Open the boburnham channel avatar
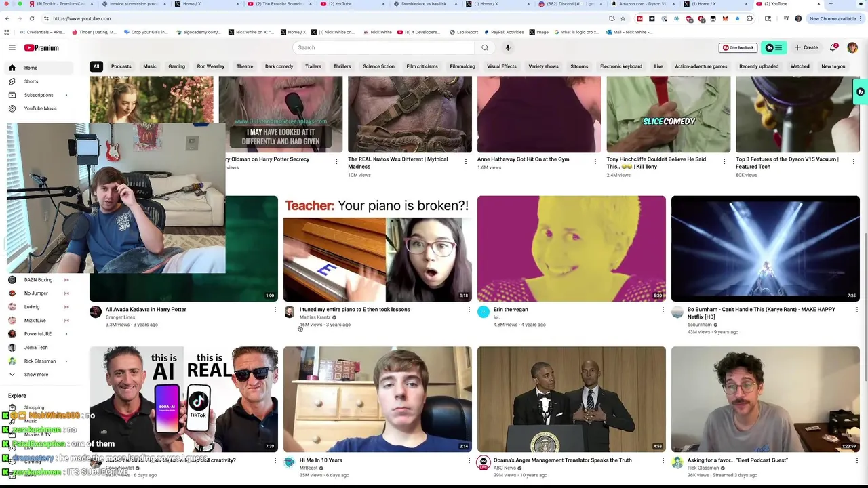Screen dimensions: 868x488 [677, 312]
